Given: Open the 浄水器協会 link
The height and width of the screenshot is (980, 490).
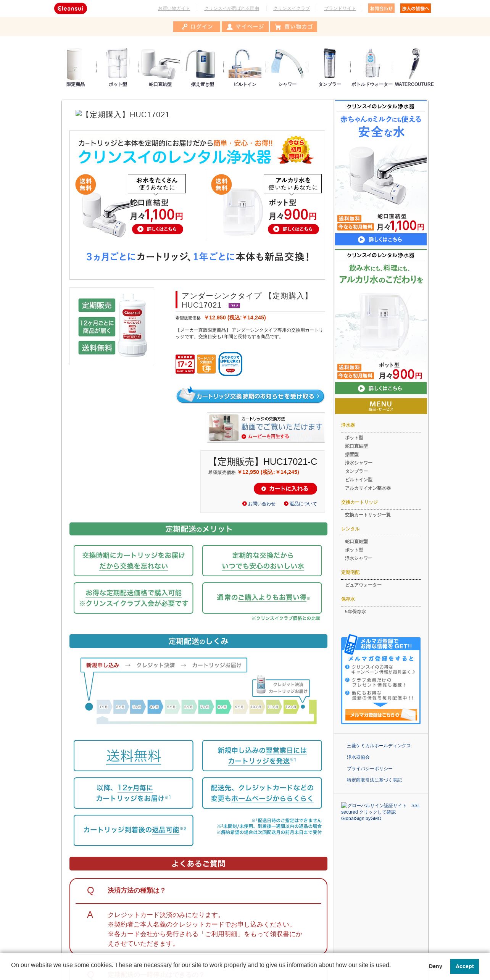Looking at the screenshot, I should 358,757.
